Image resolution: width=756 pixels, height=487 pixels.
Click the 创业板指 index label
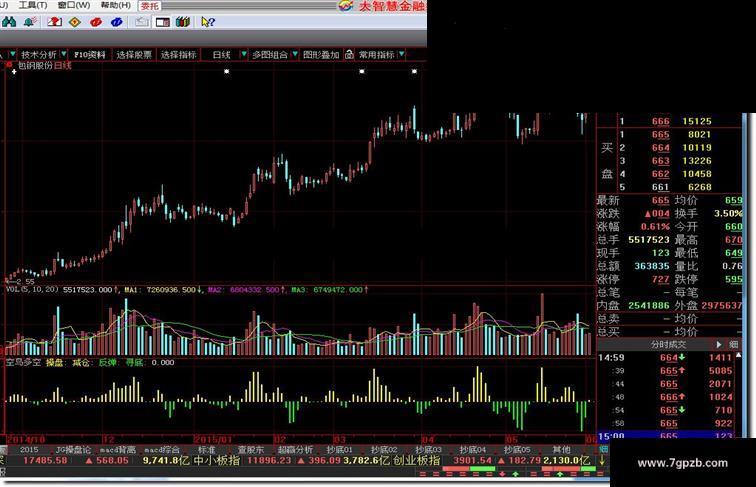(x=417, y=460)
